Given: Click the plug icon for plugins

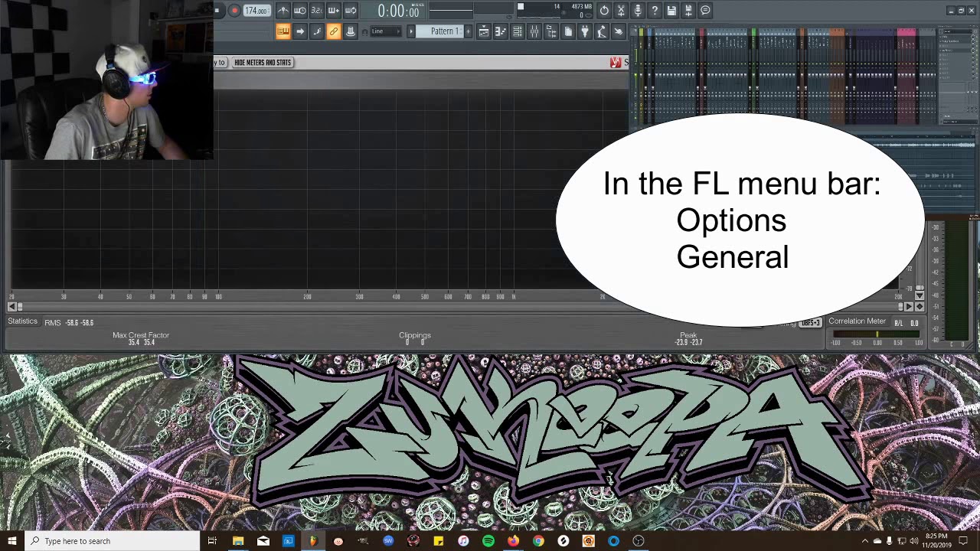Looking at the screenshot, I should tap(585, 31).
